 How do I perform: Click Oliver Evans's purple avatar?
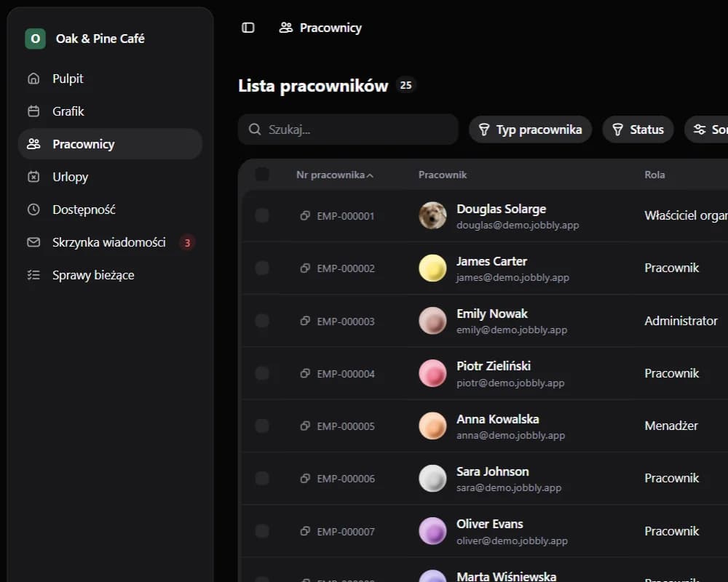(432, 531)
